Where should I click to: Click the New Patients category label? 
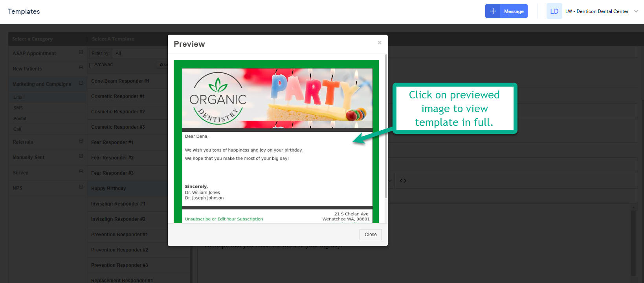coord(27,69)
